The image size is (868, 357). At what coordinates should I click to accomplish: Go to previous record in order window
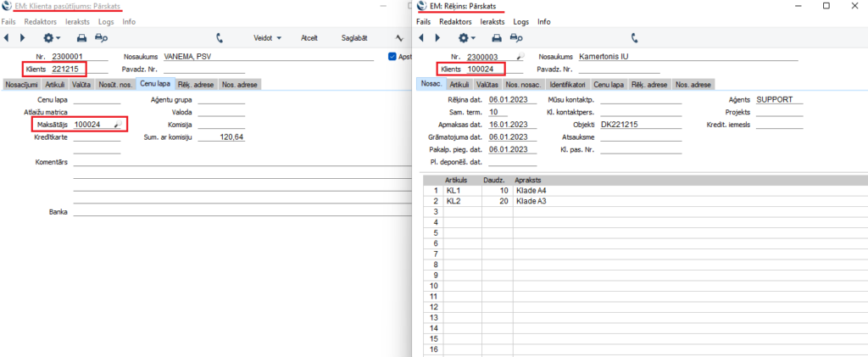click(x=7, y=37)
